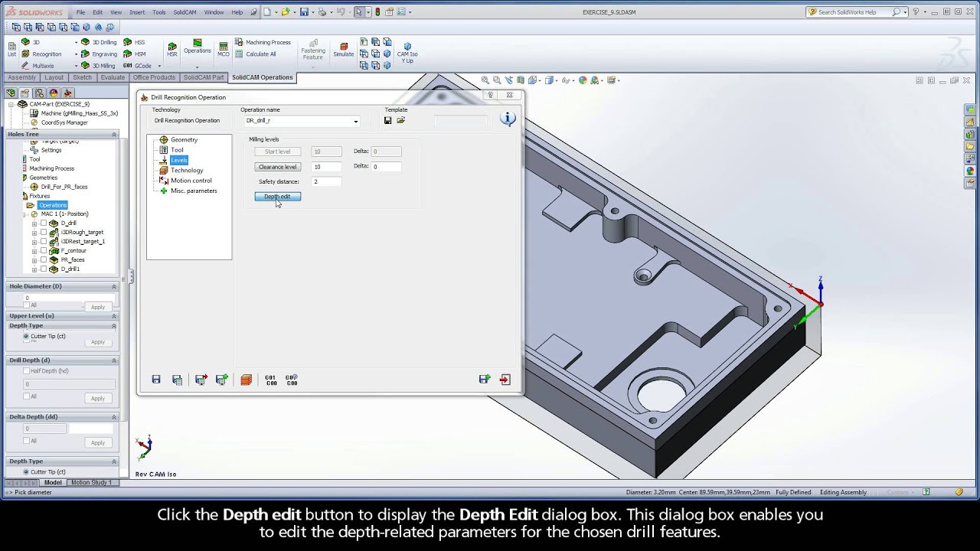This screenshot has width=980, height=551.
Task: Tick the D_drill operation checkbox
Action: (44, 223)
